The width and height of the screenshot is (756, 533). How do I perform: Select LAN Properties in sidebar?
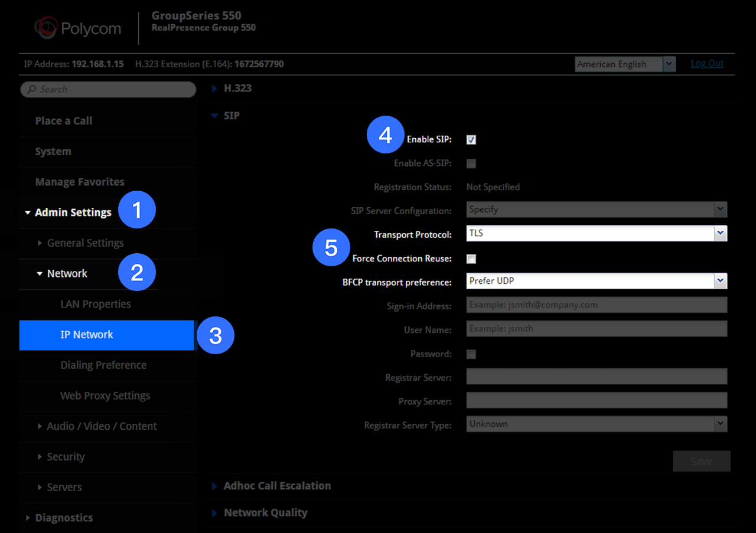(x=96, y=304)
